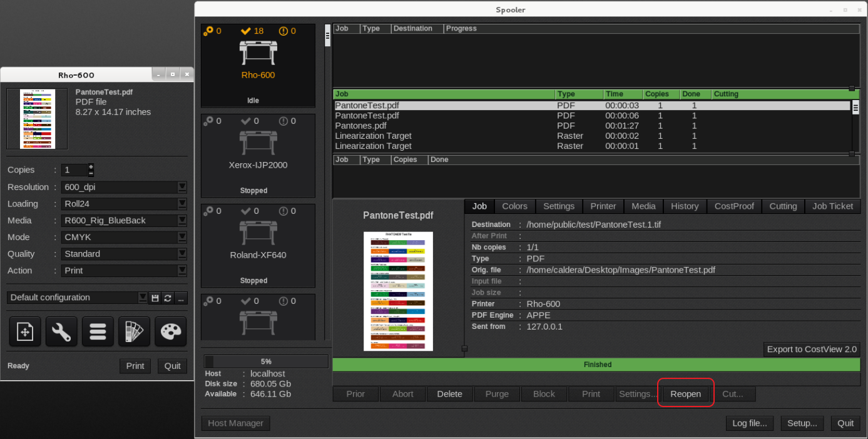868x439 pixels.
Task: Click the disk usage 5% progress bar
Action: point(266,361)
